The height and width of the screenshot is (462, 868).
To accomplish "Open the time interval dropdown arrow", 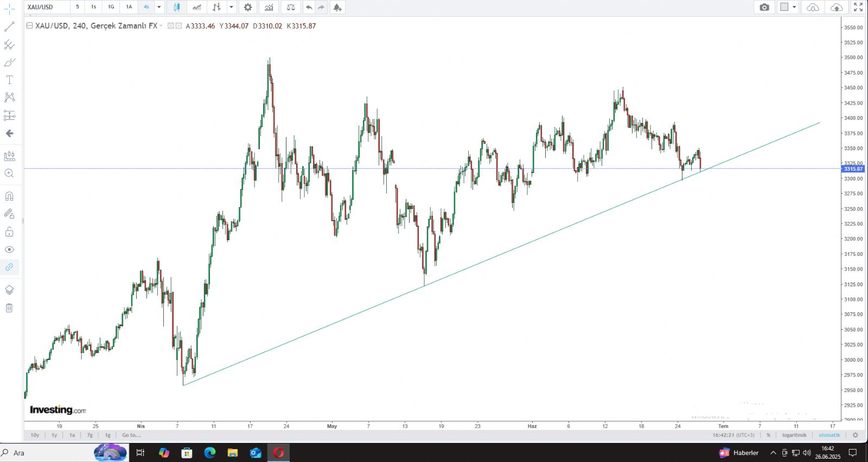I will tap(159, 7).
